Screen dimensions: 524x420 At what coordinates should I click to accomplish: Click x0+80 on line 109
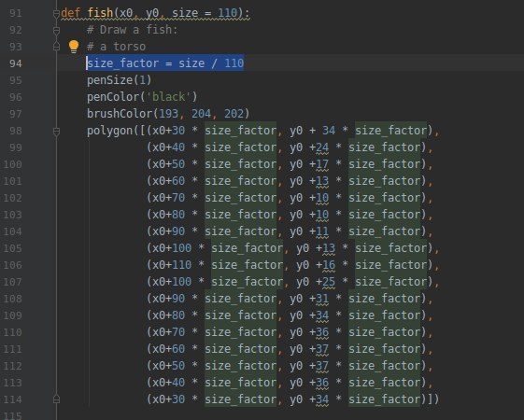click(x=168, y=315)
